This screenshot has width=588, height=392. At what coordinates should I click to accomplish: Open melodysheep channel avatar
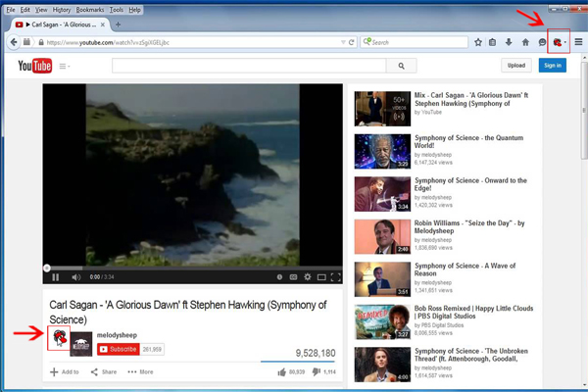(x=81, y=344)
